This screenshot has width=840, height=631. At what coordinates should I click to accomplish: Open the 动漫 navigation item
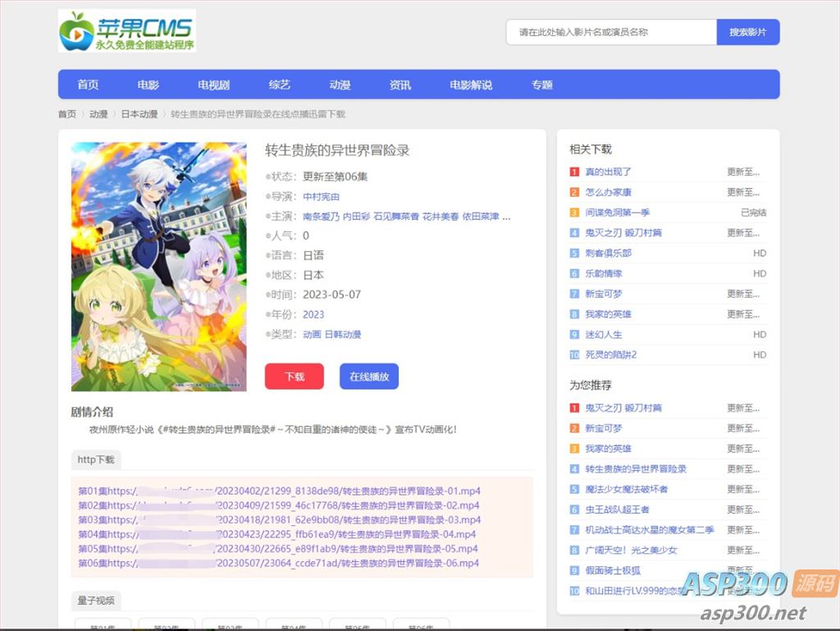340,85
